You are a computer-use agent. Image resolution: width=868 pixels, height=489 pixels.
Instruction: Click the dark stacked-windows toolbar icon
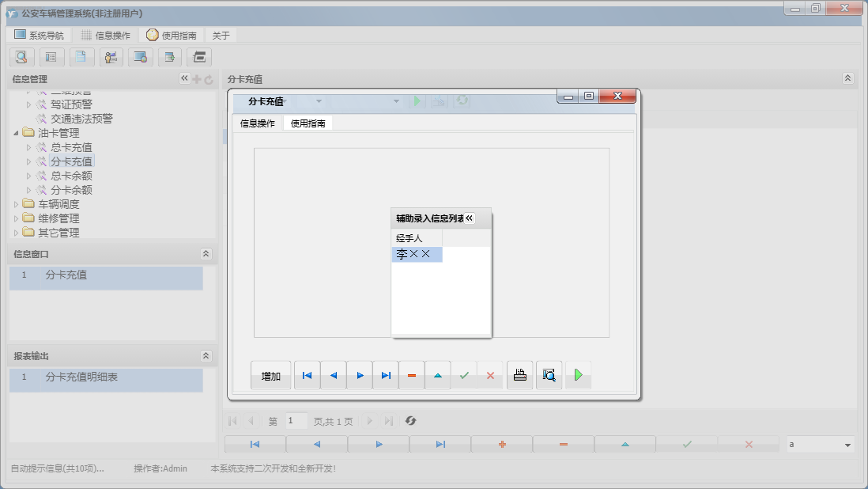click(x=199, y=57)
